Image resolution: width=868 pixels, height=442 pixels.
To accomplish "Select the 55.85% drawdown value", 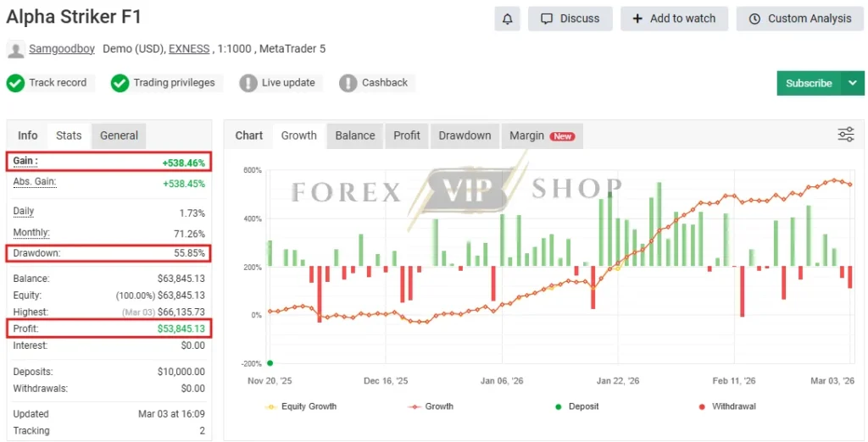I will pos(189,253).
